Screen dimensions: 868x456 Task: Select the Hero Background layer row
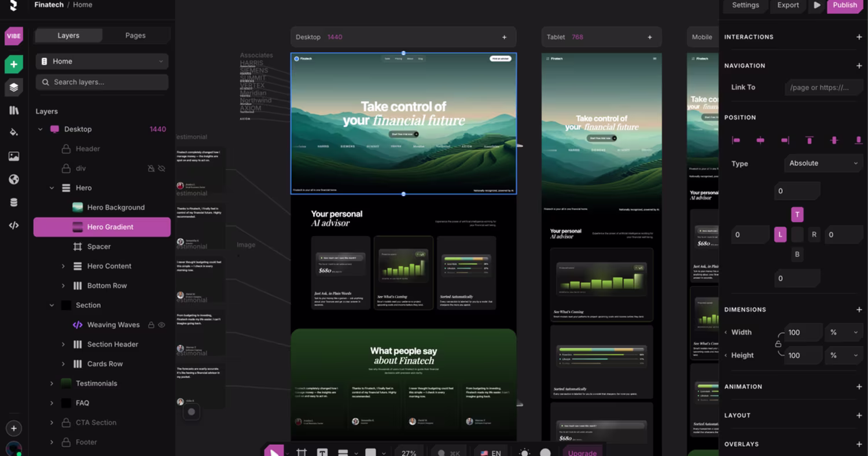[102, 208]
